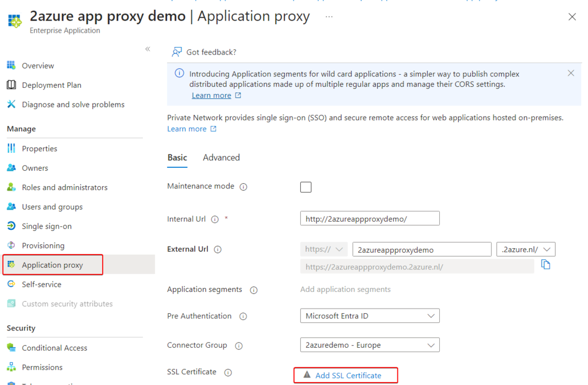Viewport: 588px width, 385px height.
Task: Open Roles and administrators menu item
Action: pos(64,187)
